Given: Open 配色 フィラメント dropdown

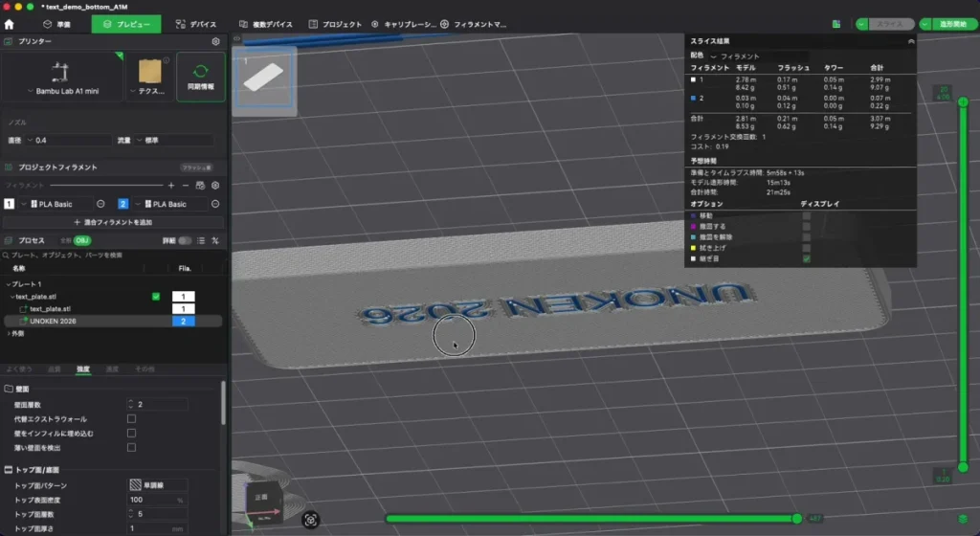Looking at the screenshot, I should 759,56.
